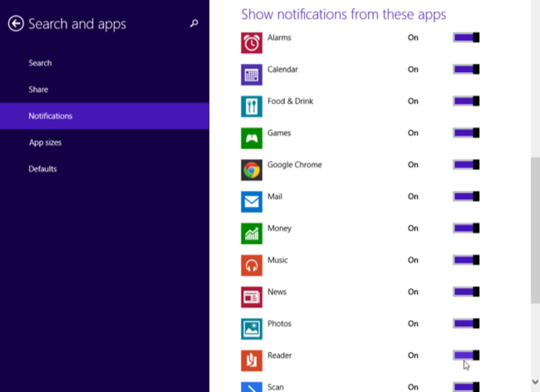Click the back arrow icon

click(16, 23)
